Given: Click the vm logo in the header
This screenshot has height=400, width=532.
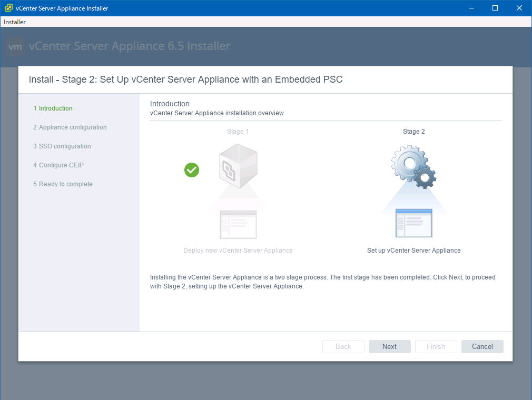Looking at the screenshot, I should [x=16, y=46].
